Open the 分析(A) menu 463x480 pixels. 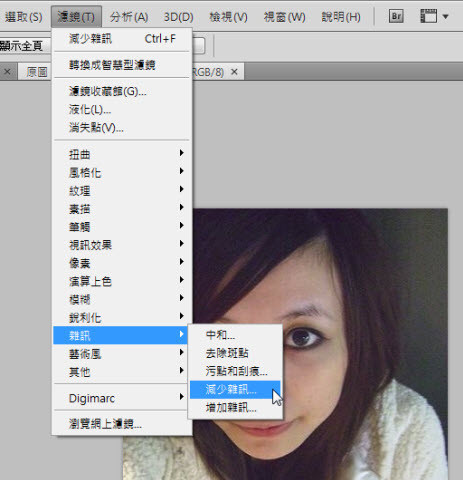[129, 17]
